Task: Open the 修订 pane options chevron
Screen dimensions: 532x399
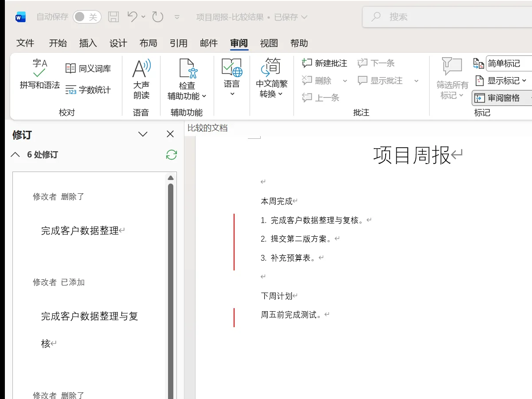Action: pos(143,134)
